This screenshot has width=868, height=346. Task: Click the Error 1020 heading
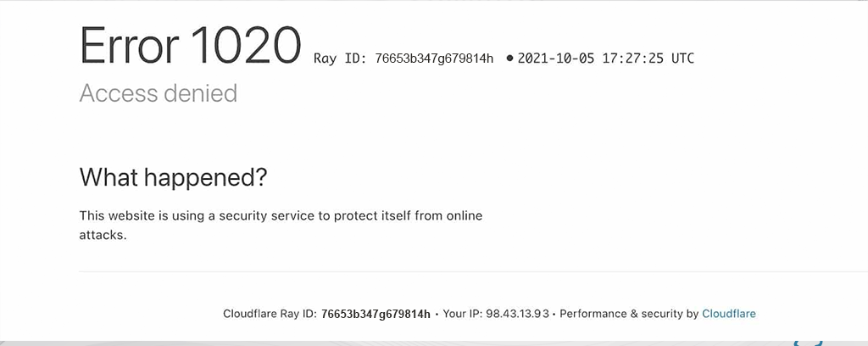click(190, 46)
